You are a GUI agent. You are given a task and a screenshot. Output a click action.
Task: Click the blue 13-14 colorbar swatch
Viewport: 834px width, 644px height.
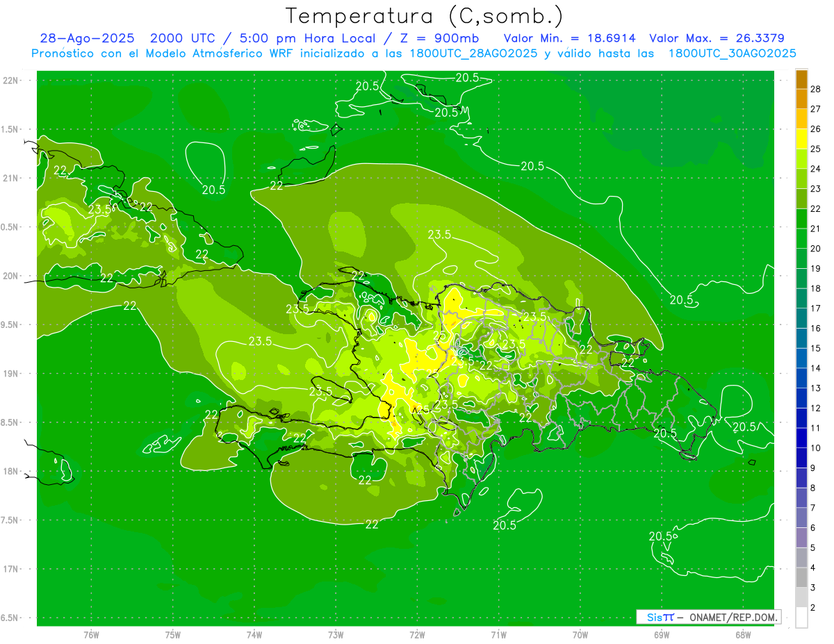point(801,378)
